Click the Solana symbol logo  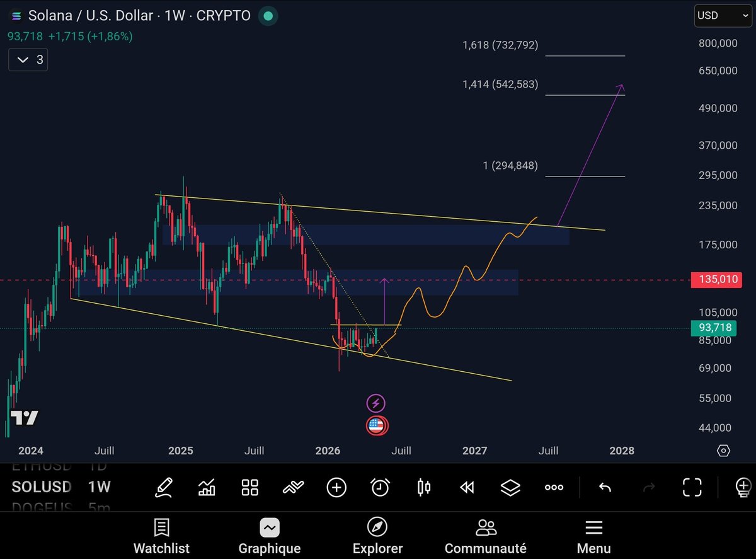click(16, 16)
